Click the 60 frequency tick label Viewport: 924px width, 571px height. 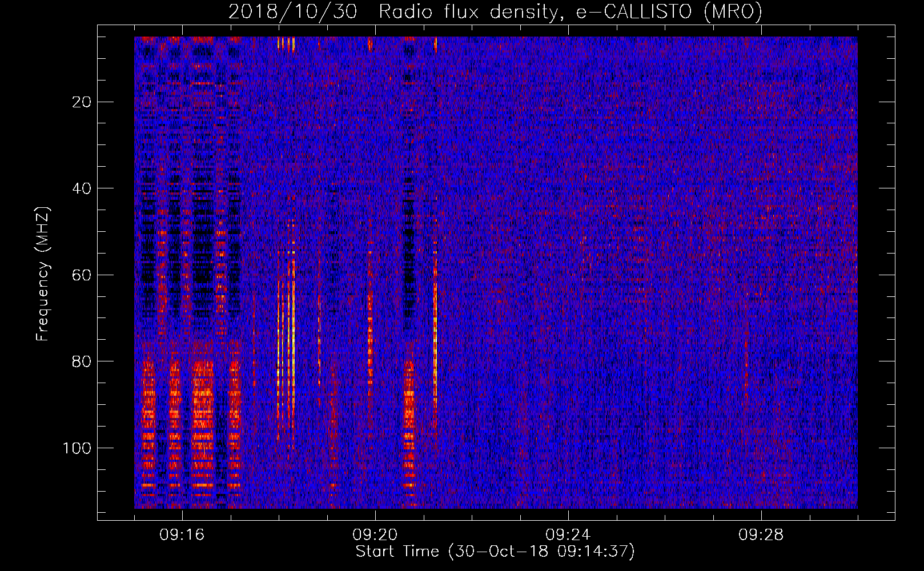pyautogui.click(x=82, y=275)
